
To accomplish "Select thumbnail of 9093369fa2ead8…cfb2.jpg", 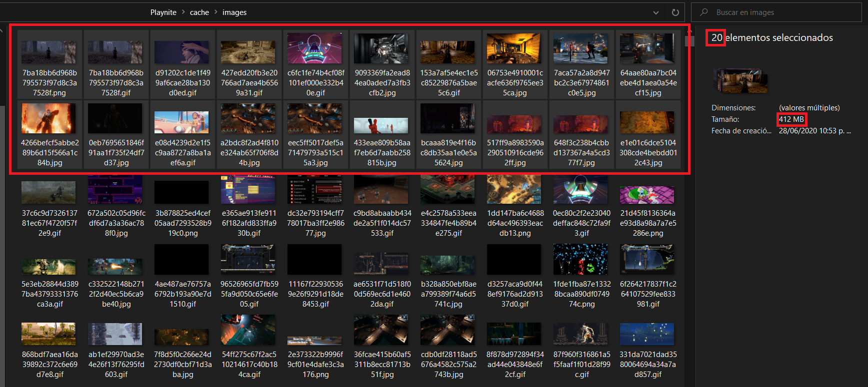I will (x=381, y=48).
